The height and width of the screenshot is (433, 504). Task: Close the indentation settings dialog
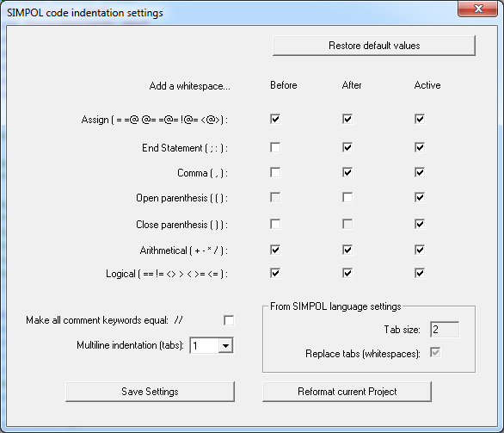click(478, 9)
